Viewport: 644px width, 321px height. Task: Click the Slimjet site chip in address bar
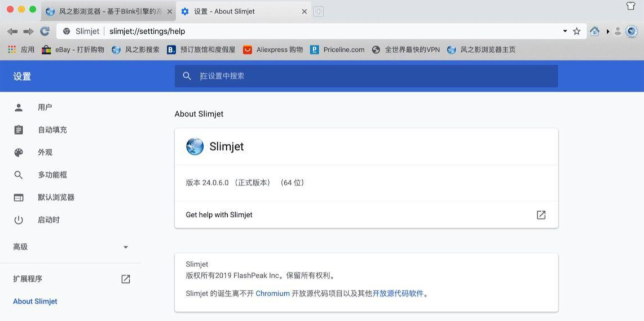[x=81, y=31]
